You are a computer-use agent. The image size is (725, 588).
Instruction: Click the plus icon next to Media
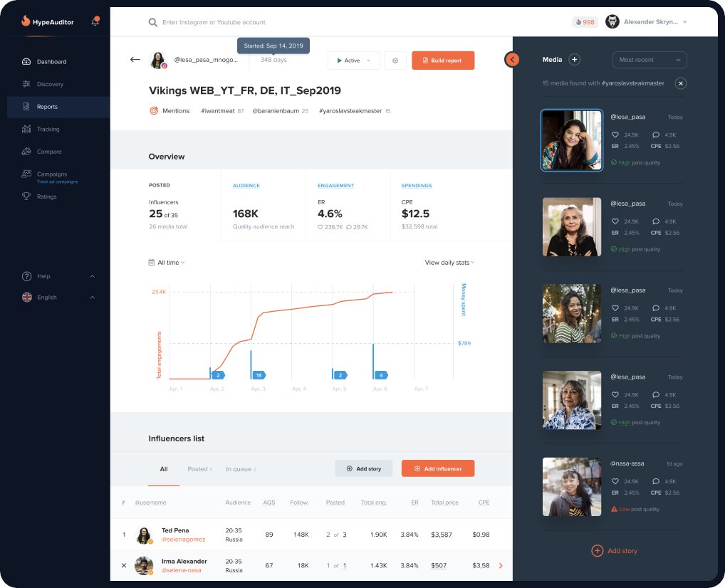(575, 59)
